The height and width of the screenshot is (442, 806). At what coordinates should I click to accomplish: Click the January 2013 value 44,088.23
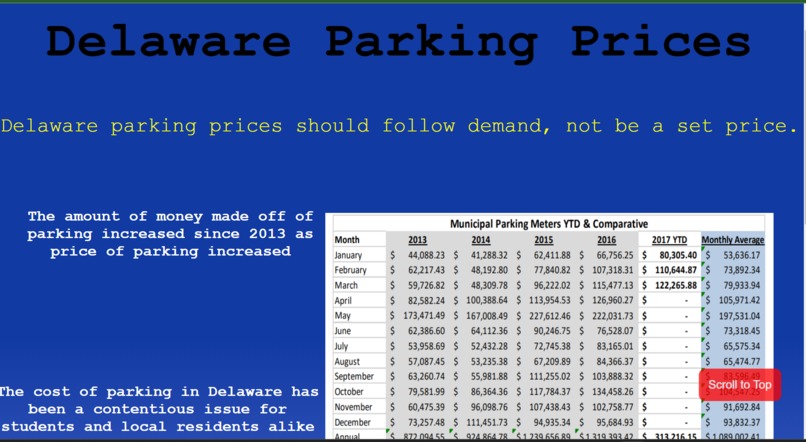point(426,255)
